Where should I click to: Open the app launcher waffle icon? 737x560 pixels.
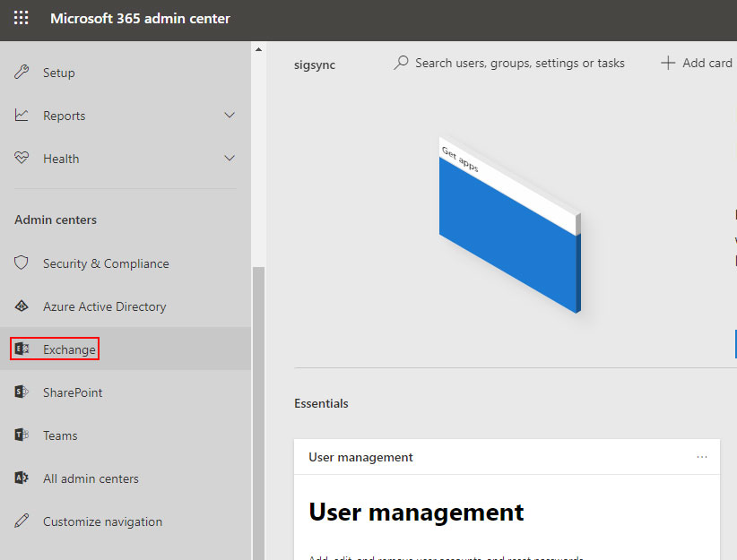22,18
